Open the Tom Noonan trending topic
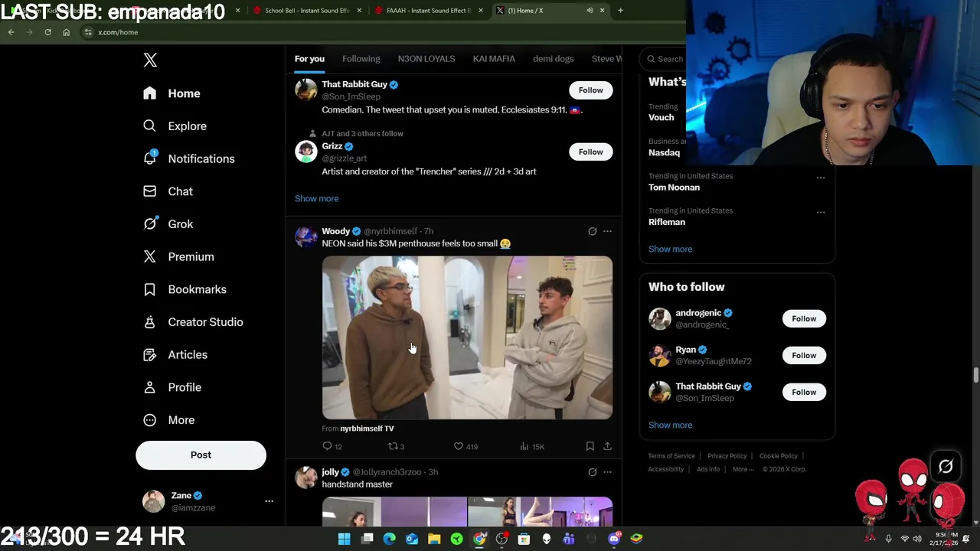 tap(674, 187)
